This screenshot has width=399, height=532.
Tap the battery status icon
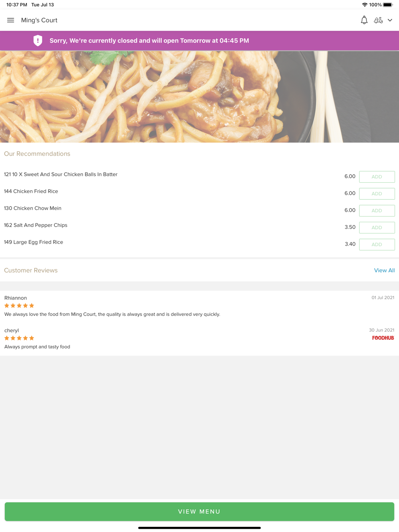(x=388, y=5)
